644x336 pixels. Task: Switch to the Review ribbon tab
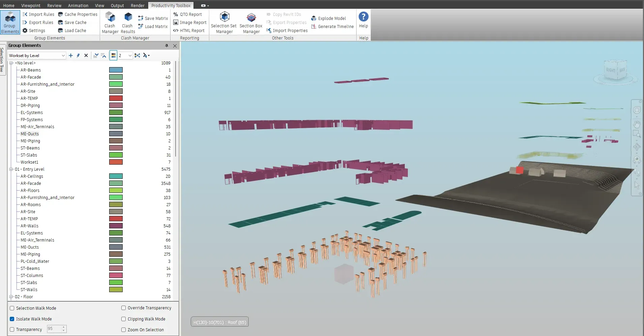point(54,5)
